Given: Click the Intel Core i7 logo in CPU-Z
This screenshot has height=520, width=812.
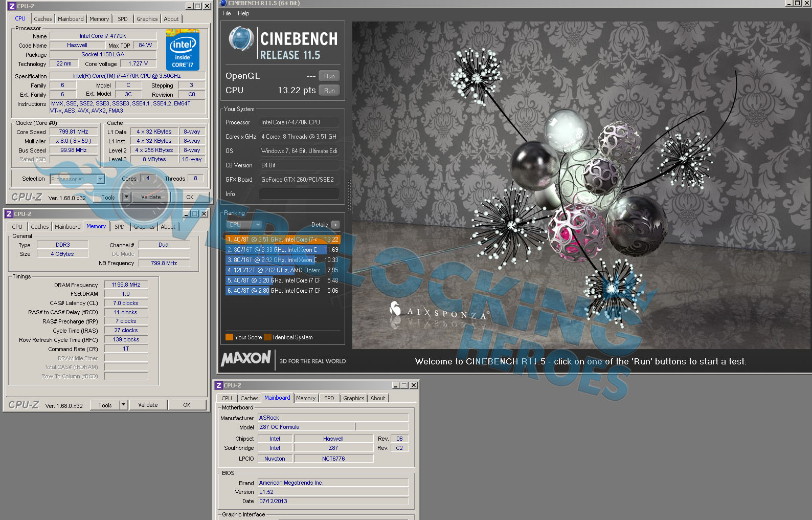Looking at the screenshot, I should click(x=183, y=50).
